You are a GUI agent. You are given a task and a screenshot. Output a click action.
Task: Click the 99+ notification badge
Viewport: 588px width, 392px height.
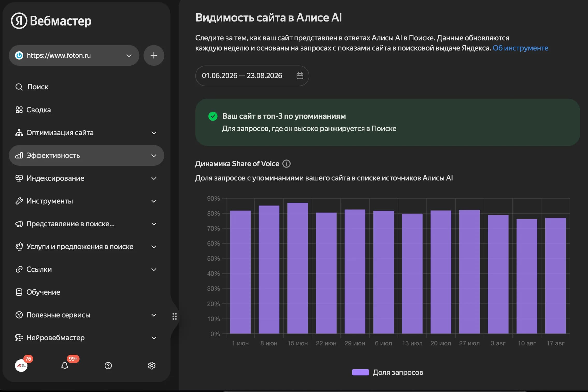click(73, 359)
